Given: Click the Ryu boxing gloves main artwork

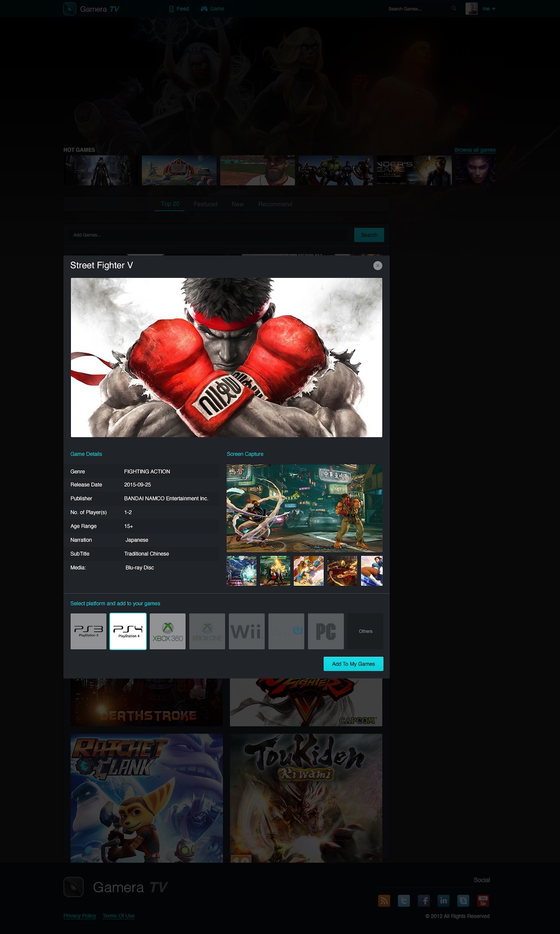Looking at the screenshot, I should click(x=227, y=357).
